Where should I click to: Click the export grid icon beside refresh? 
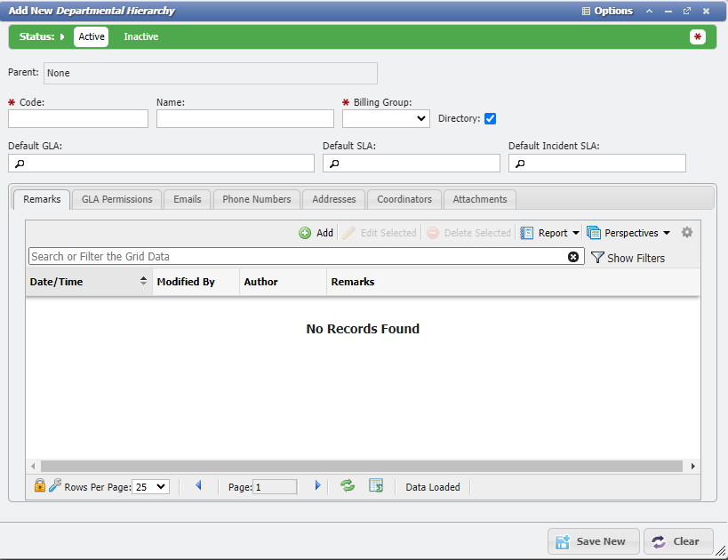[376, 486]
